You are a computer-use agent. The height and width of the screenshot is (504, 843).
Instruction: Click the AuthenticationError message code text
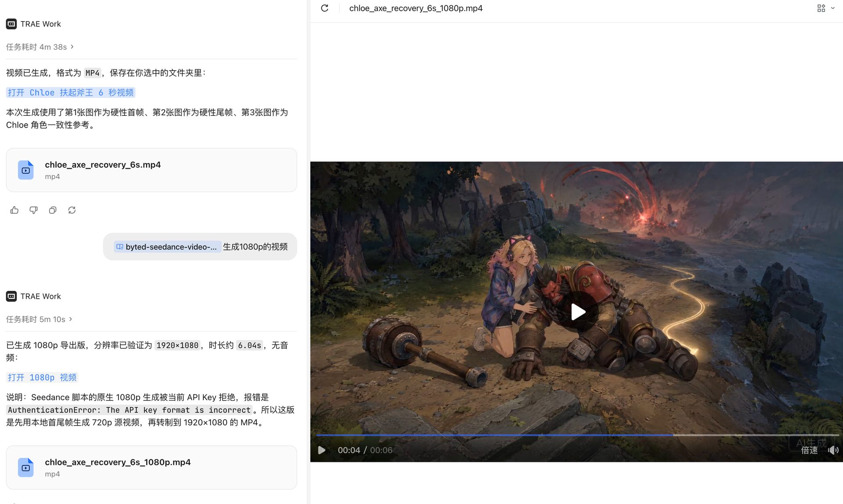coord(129,410)
